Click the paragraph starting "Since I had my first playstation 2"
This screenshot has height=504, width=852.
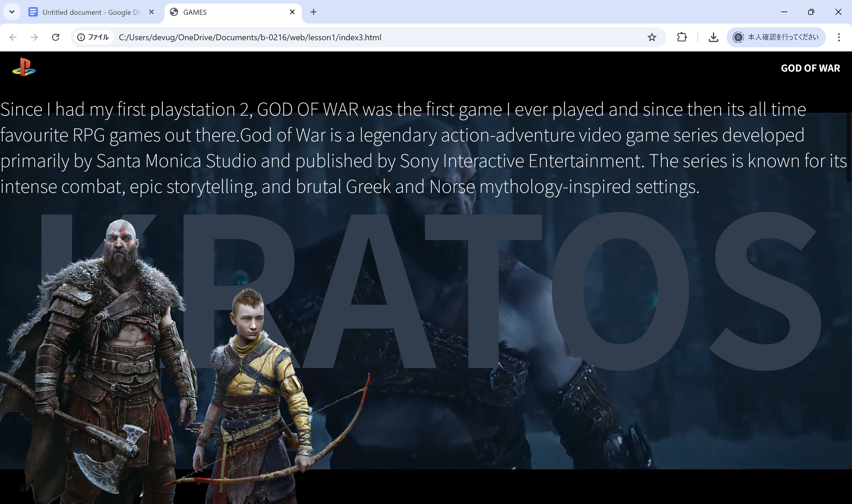pyautogui.click(x=423, y=148)
